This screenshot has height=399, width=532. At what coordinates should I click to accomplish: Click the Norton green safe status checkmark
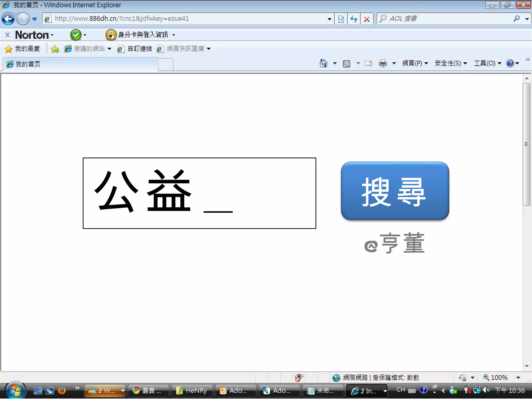[76, 35]
